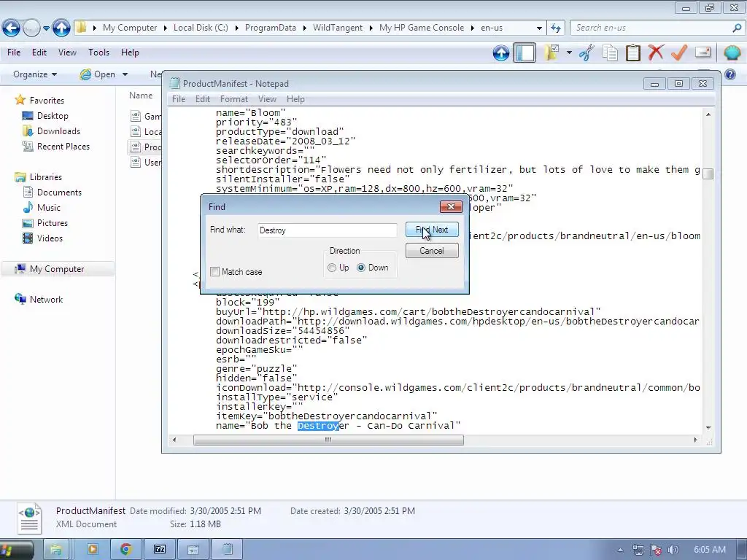Screen dimensions: 747x560
Task: Click the speaker volume tray icon
Action: tap(673, 550)
